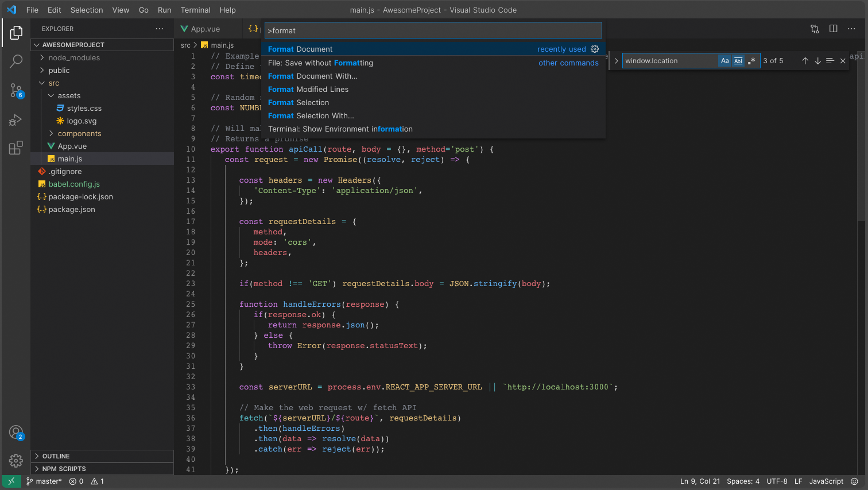
Task: Expand the node_modules folder
Action: coord(102,57)
